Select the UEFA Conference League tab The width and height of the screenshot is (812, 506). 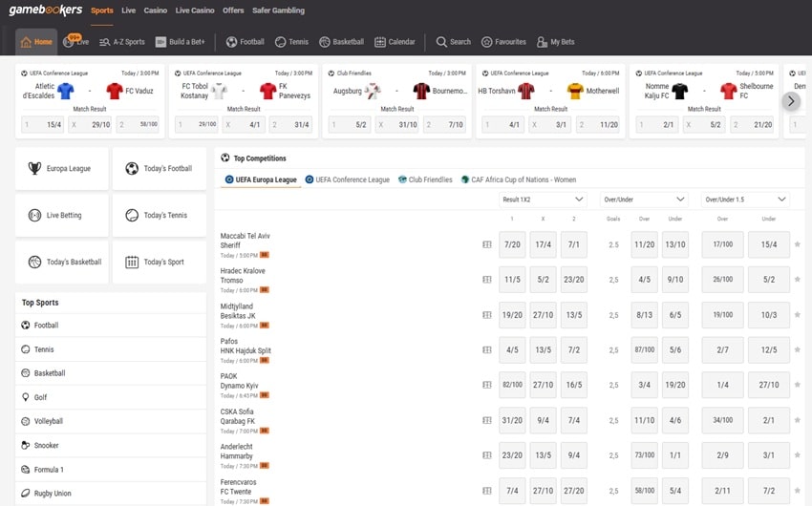[348, 179]
